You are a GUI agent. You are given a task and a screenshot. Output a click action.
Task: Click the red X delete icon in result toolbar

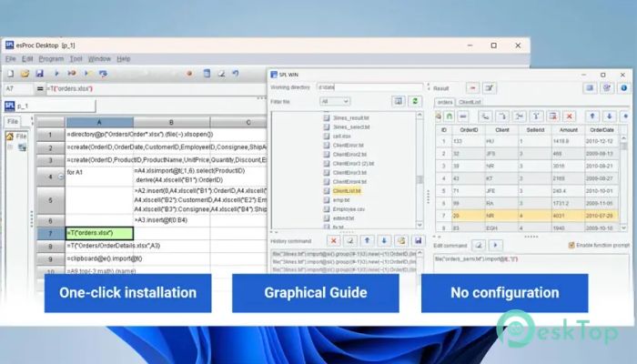point(570,116)
